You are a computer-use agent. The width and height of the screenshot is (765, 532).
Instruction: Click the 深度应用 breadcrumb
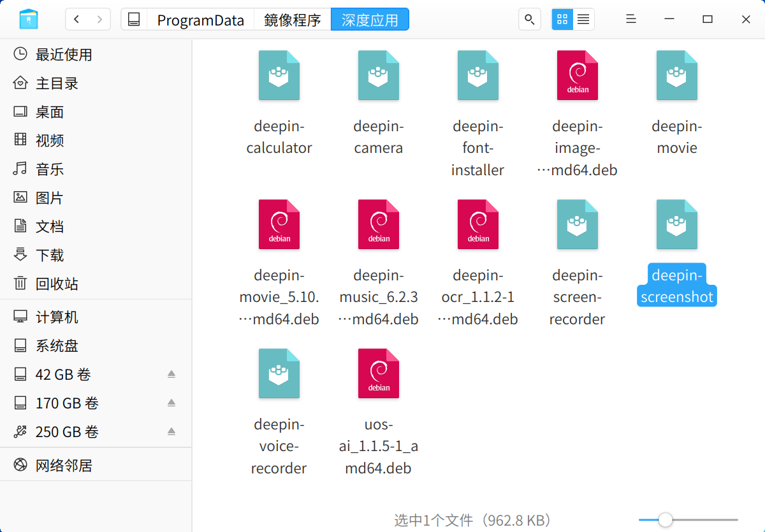pos(370,20)
